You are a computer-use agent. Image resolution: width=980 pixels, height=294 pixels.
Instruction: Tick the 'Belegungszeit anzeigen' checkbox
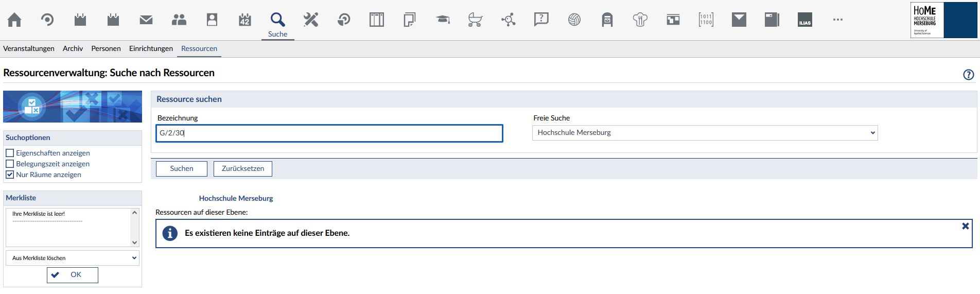10,164
